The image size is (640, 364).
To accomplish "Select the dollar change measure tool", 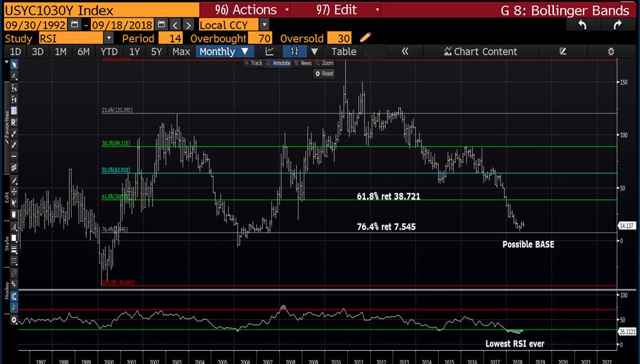I will (14, 99).
